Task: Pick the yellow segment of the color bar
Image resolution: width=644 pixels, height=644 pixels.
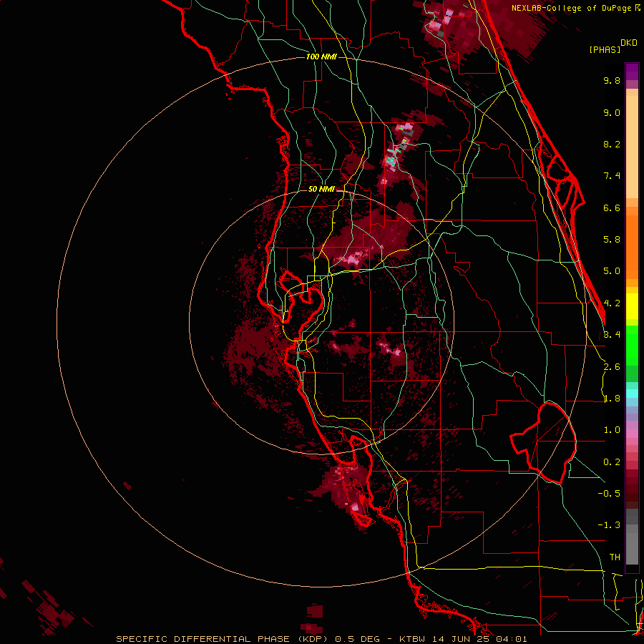Action: pos(632,306)
